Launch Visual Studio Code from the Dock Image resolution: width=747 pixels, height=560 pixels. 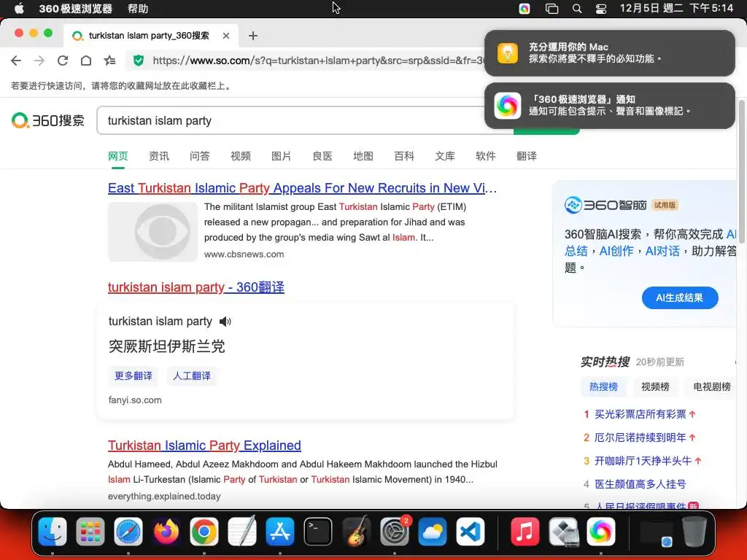pos(471,532)
